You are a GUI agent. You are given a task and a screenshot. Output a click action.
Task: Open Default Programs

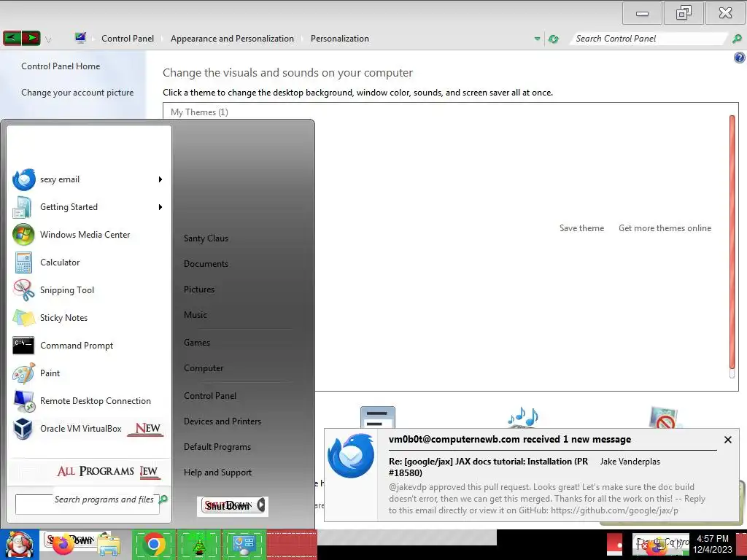[x=217, y=447]
